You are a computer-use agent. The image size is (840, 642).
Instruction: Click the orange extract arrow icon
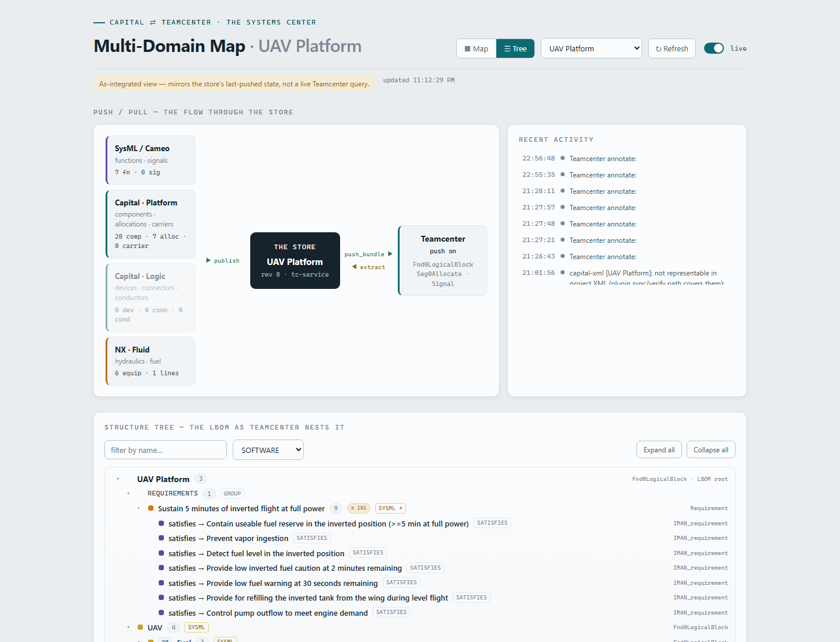354,267
